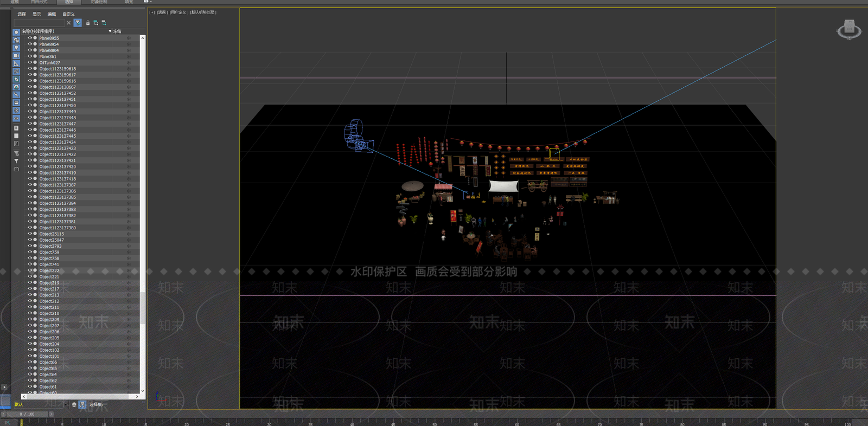Go to previous frame arrow on time slider
The image size is (868, 426).
[3, 414]
